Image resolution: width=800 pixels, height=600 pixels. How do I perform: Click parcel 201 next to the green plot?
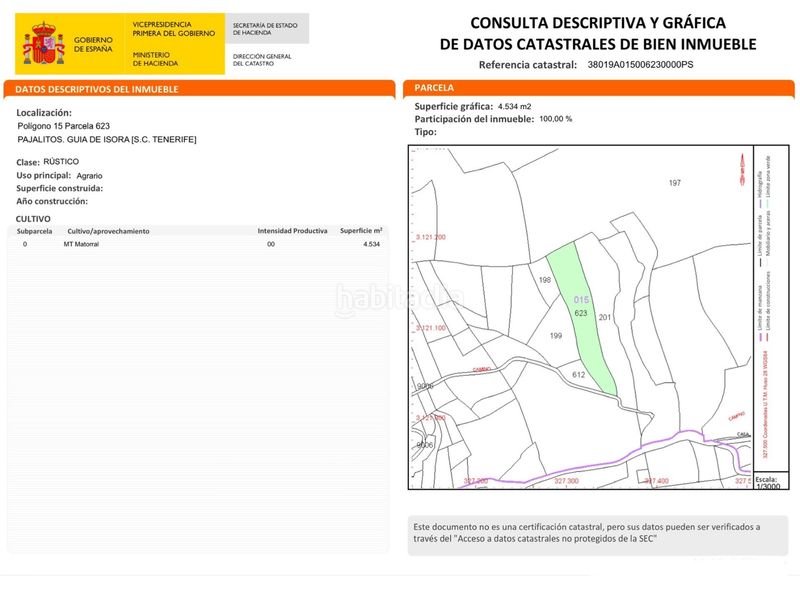tap(605, 317)
